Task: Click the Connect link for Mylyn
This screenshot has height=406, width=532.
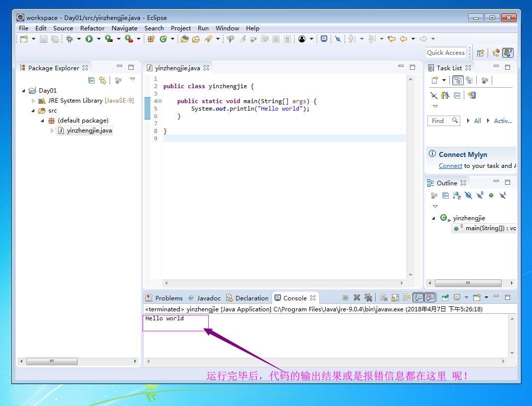Action: [x=450, y=166]
